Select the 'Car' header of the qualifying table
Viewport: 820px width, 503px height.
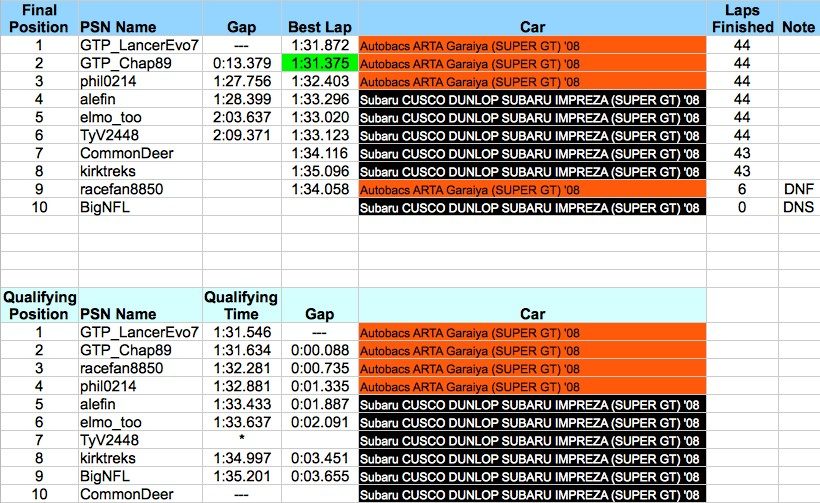pos(532,305)
